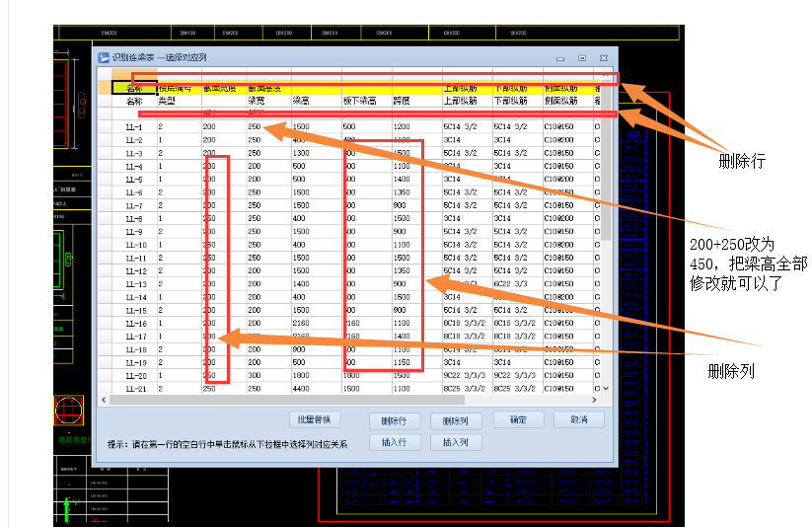The height and width of the screenshot is (527, 812).
Task: Open the selected yellow 名称 header cell
Action: [134, 88]
